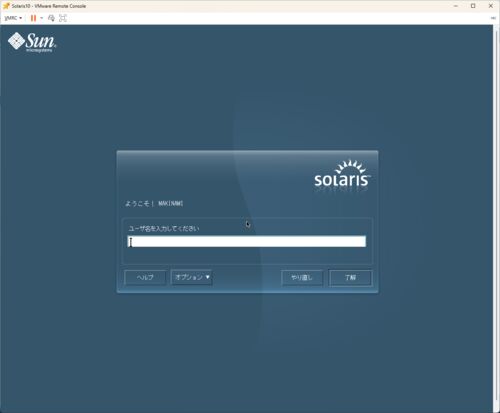Click the ユーザ名を入力してください prompt label
500x413 pixels.
[164, 229]
